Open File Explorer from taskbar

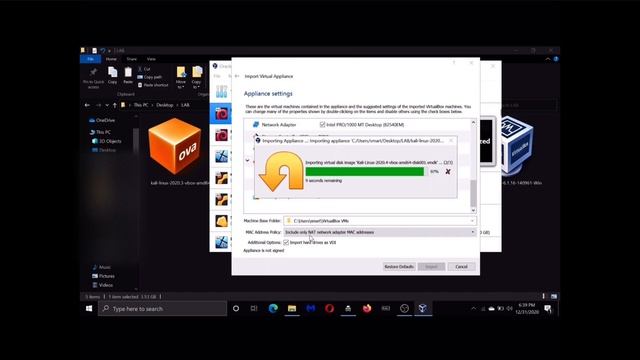point(292,309)
